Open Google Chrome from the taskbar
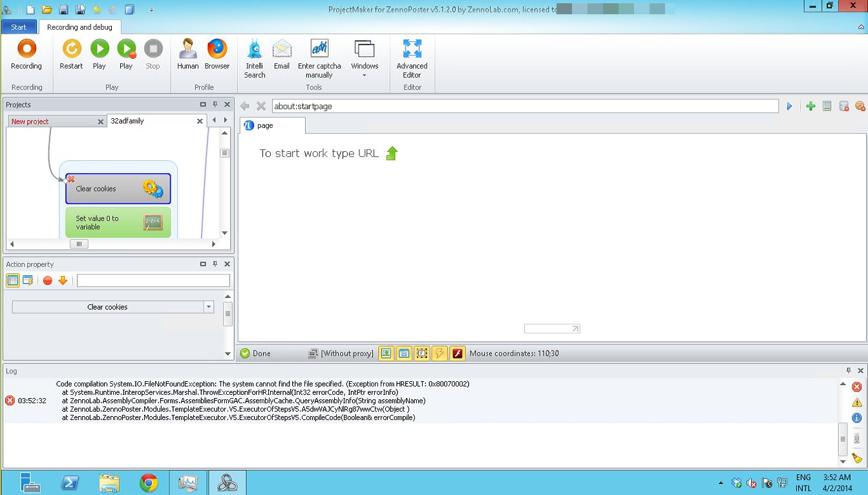The width and height of the screenshot is (868, 495). 149,483
